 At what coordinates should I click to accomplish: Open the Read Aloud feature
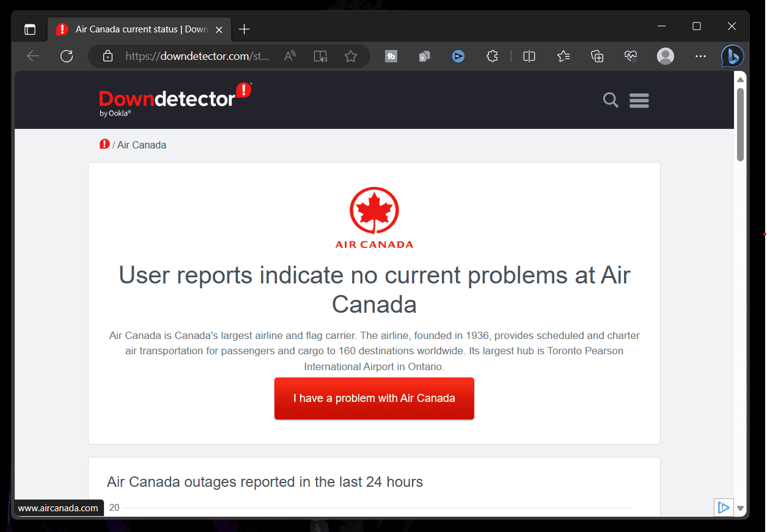pos(290,56)
